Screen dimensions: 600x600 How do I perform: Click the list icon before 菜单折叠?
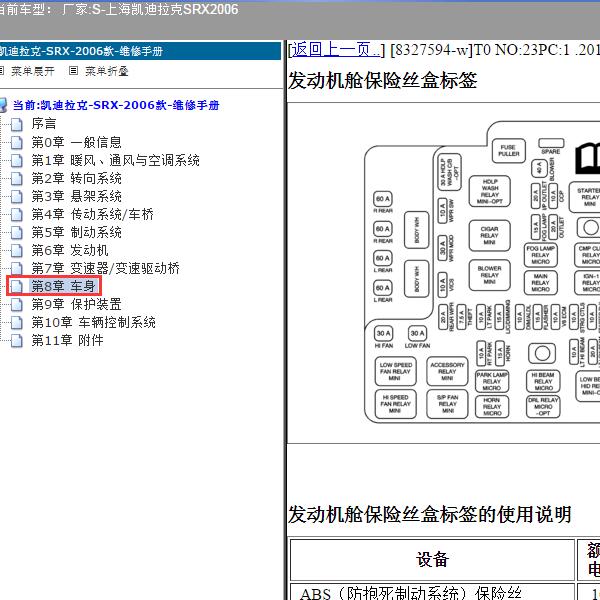point(73,70)
